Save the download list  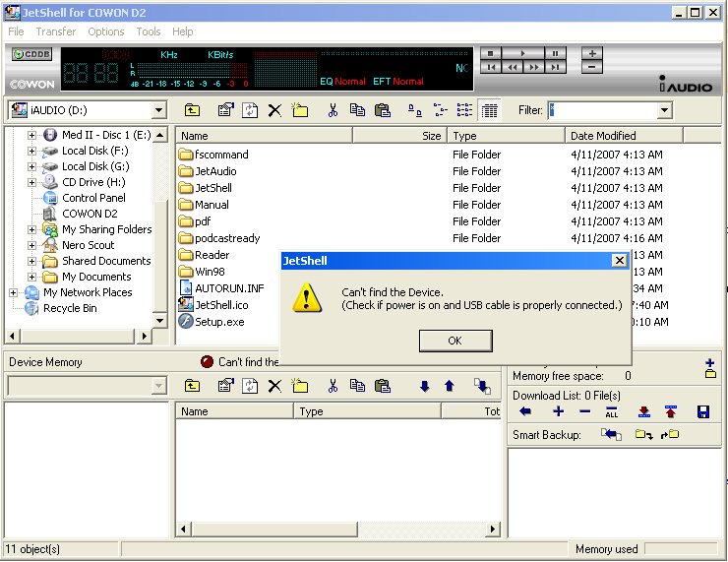tap(703, 412)
